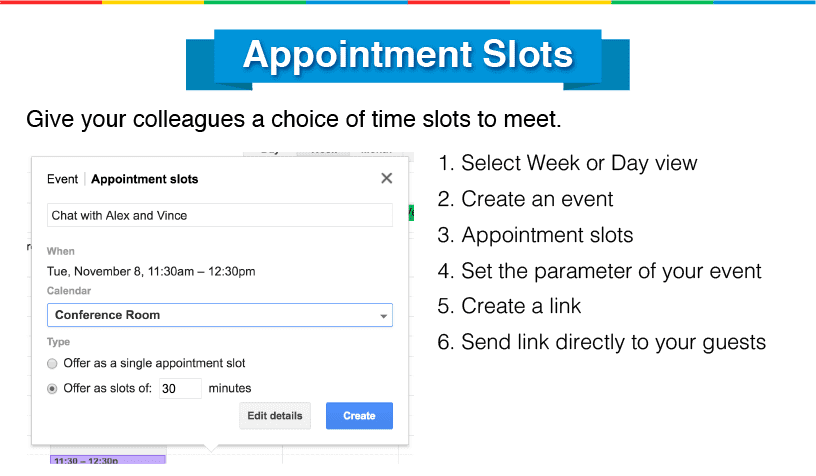
Task: Click the dropdown arrow in Calendar selector
Action: point(384,316)
